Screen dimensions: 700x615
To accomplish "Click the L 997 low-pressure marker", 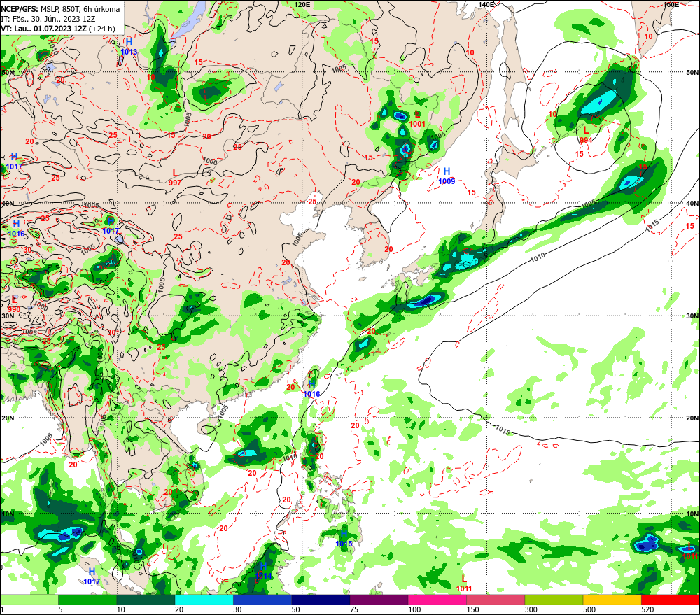I will pyautogui.click(x=175, y=177).
